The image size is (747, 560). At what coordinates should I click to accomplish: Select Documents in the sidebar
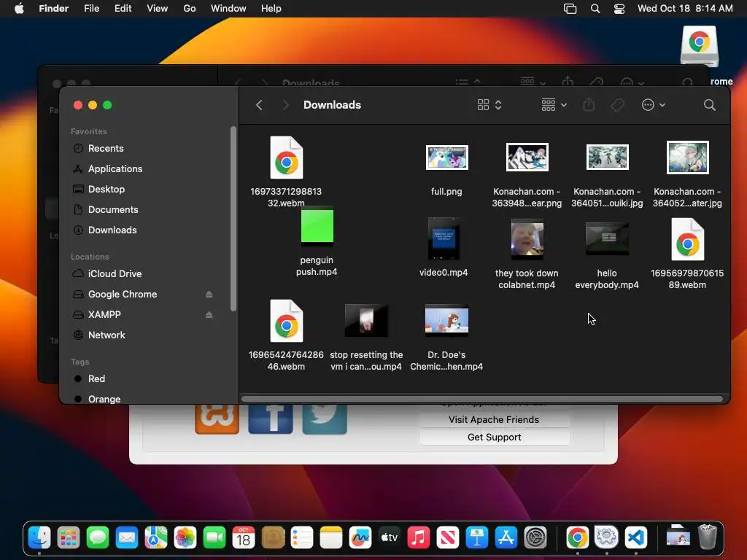113,209
